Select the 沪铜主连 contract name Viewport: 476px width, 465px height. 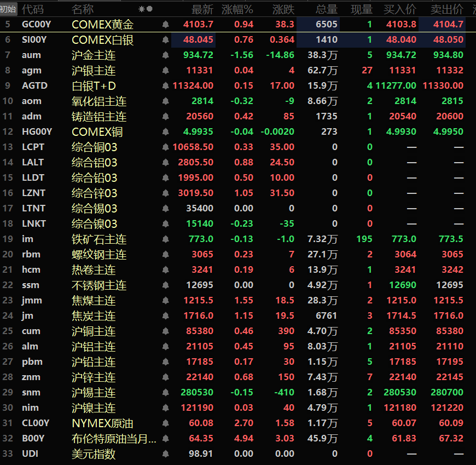click(x=94, y=331)
